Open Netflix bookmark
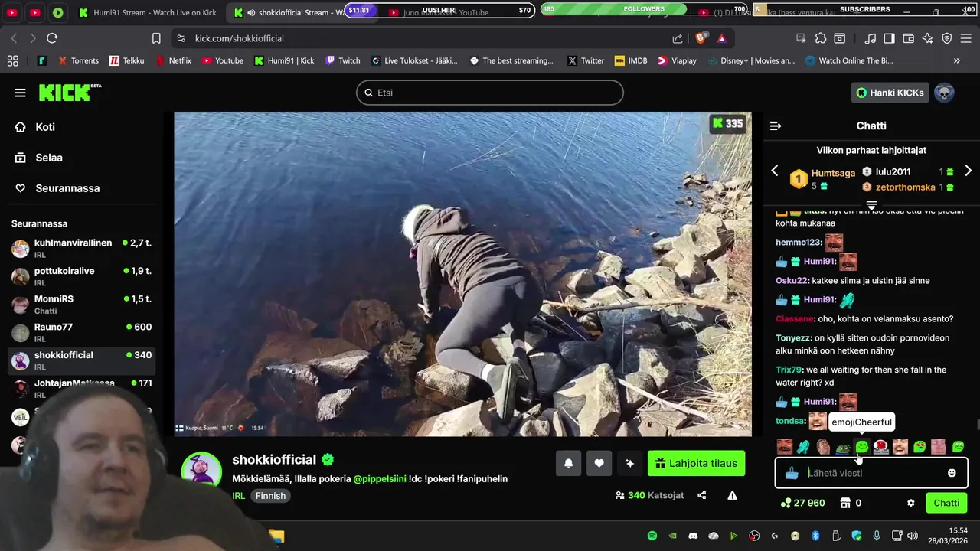This screenshot has width=980, height=551. [x=173, y=60]
